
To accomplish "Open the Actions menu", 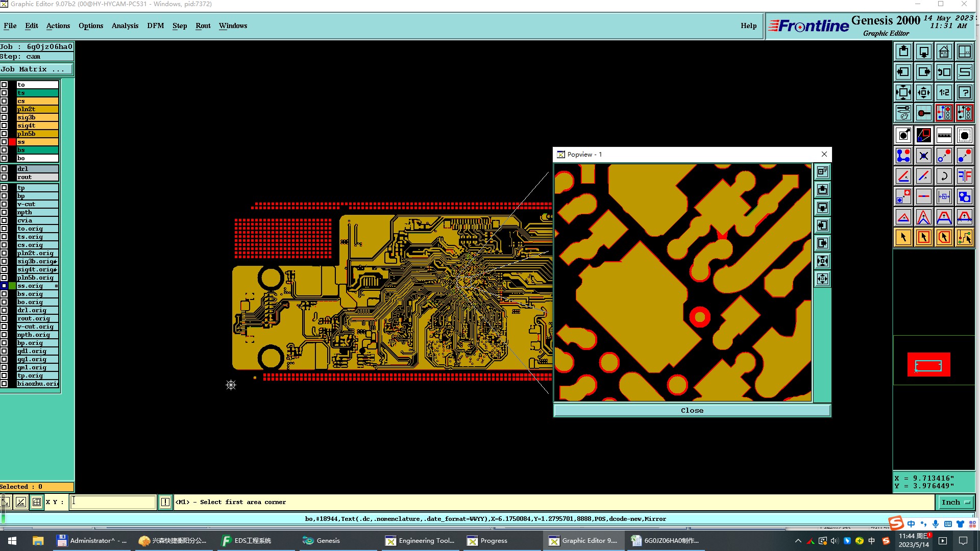I will (x=58, y=26).
